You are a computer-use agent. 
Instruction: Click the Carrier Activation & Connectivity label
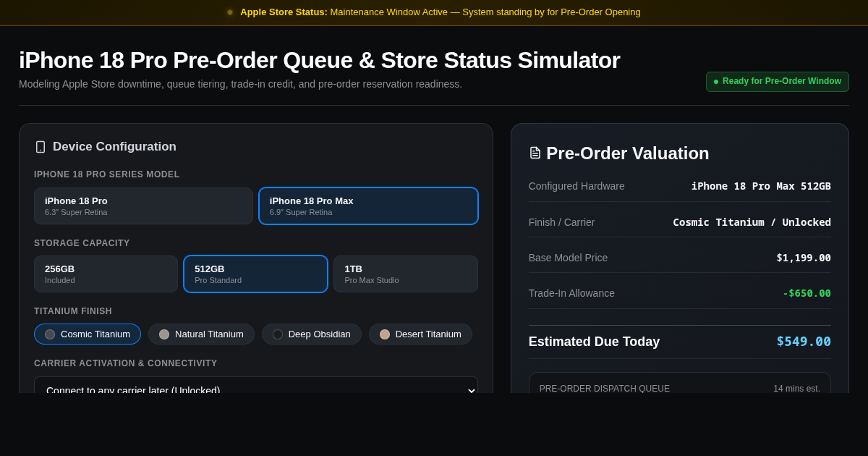126,363
